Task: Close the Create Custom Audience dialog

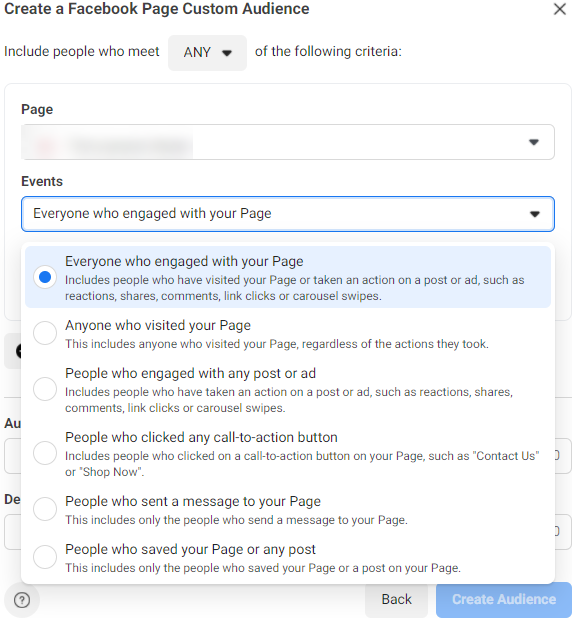Action: 559,9
